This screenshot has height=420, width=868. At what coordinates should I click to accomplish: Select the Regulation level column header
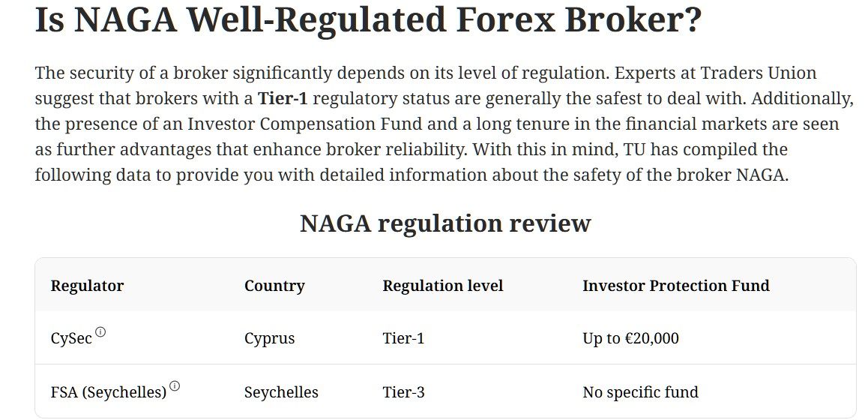point(442,286)
